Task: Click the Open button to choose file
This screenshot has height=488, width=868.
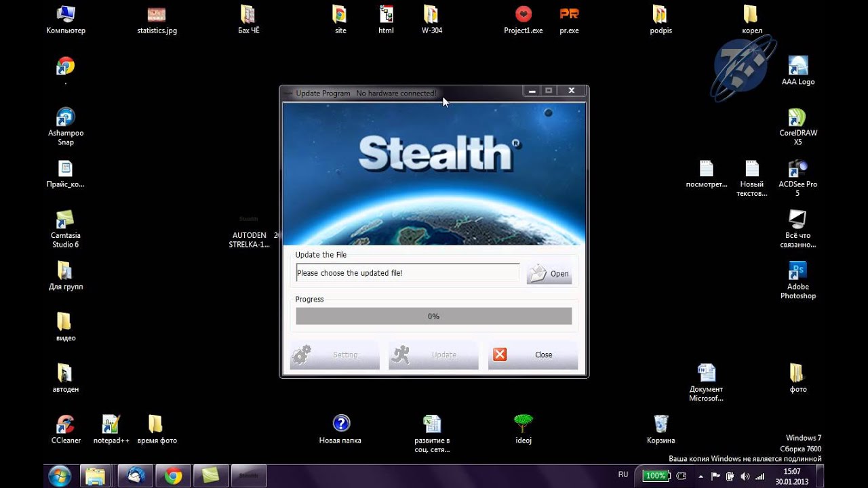Action: click(549, 273)
